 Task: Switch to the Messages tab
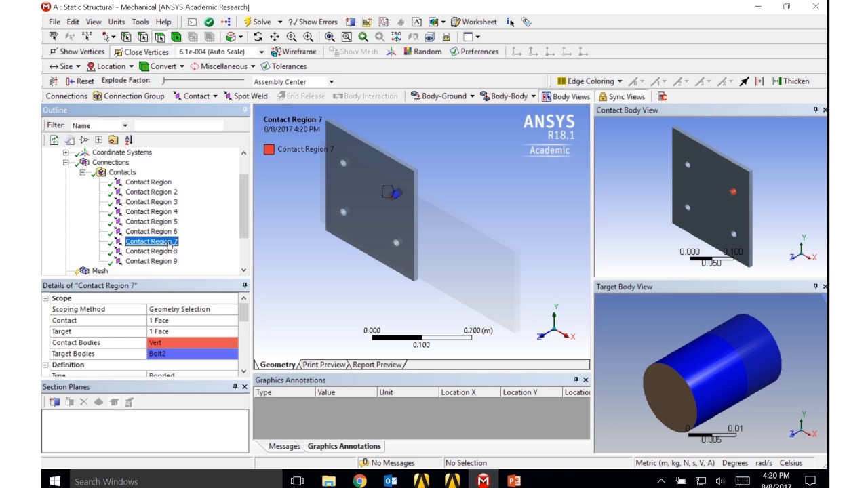point(283,446)
